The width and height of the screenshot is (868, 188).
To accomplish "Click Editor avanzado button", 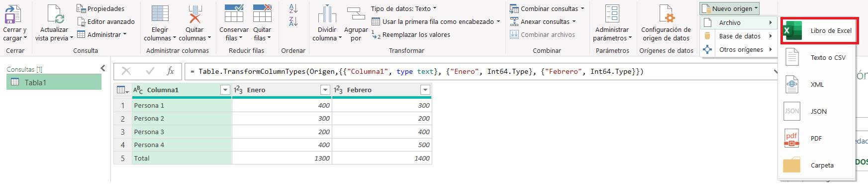I will pyautogui.click(x=106, y=21).
